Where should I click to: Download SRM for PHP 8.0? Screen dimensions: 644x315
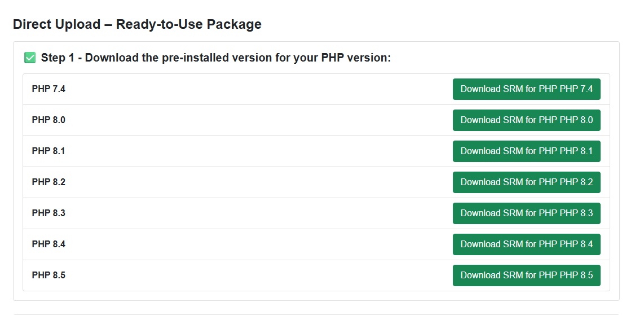526,120
